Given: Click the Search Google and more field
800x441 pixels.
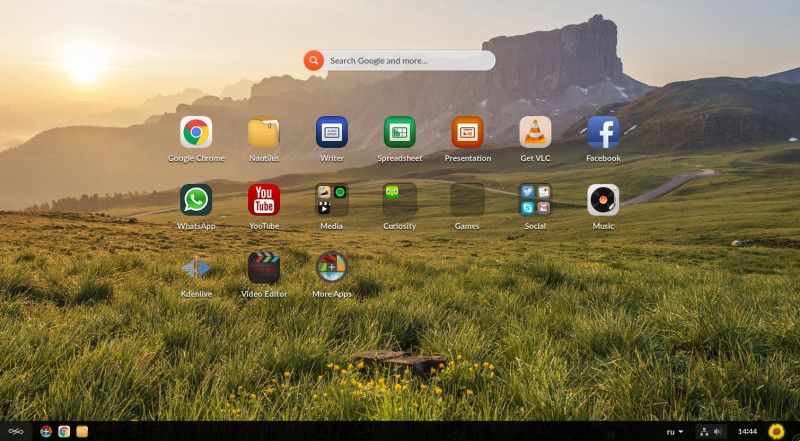Looking at the screenshot, I should [408, 60].
